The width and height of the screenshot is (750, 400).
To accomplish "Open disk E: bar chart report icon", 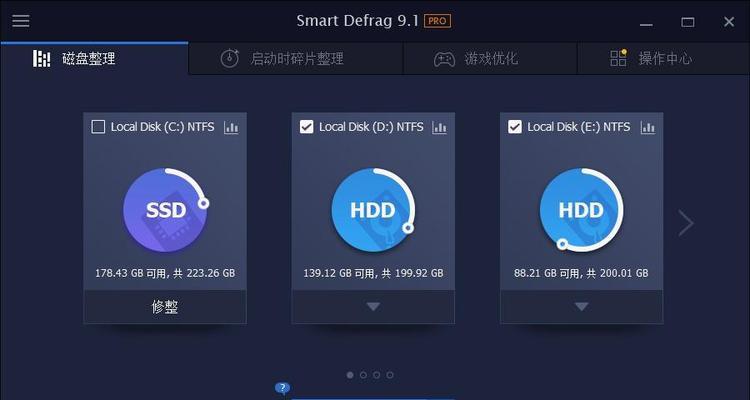I will (x=648, y=127).
